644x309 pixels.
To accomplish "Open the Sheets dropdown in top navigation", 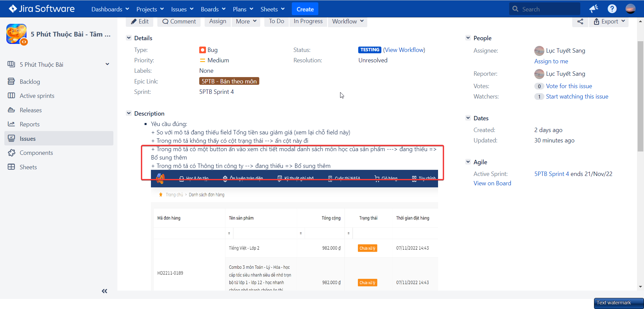I will point(272,9).
